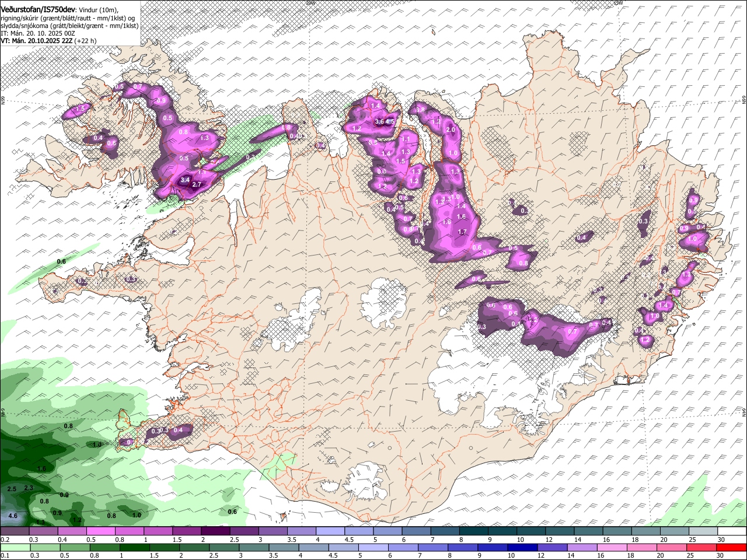
Task: Pick the bright red 30 rain scale swatch
Action: [732, 547]
